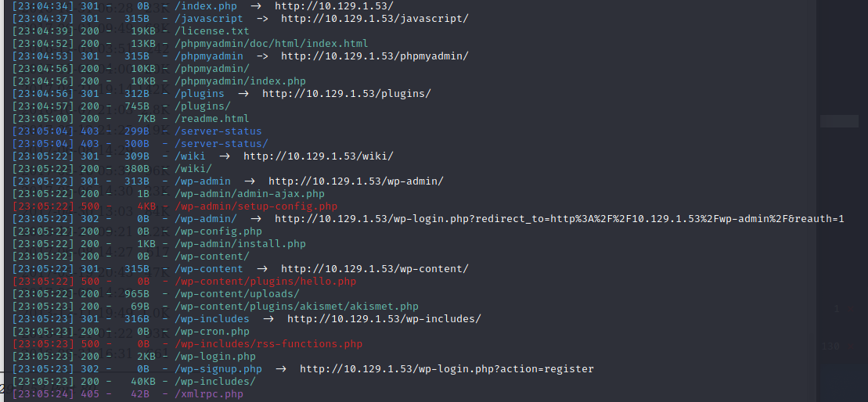Open the /wp-admin/install.php path
868x402 pixels.
240,243
